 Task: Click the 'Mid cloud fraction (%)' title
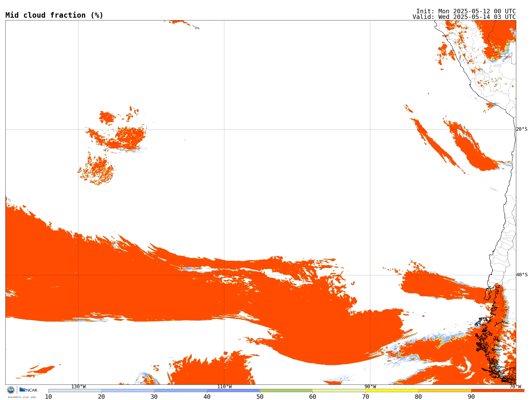(x=54, y=15)
